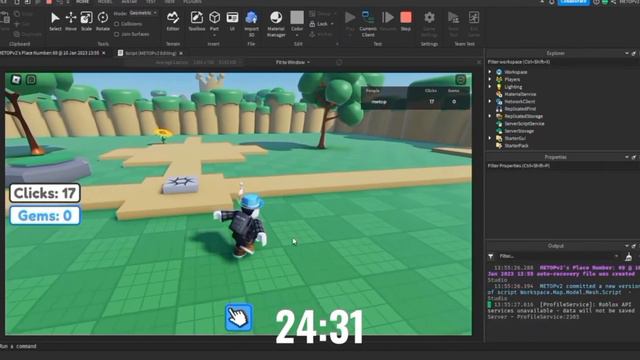Click the Output filter funnel icon
The width and height of the screenshot is (640, 360).
[491, 256]
